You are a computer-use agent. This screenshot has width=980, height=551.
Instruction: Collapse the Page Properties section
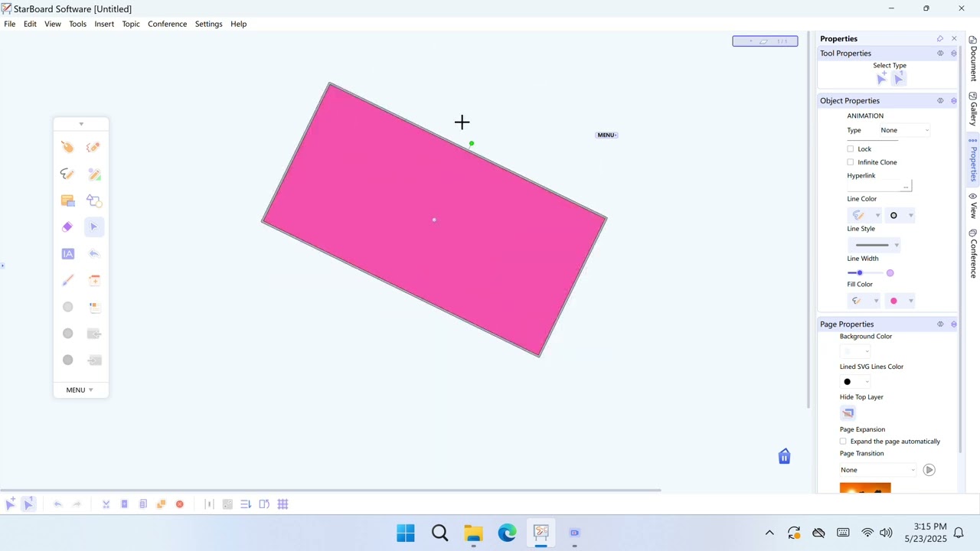(x=954, y=324)
